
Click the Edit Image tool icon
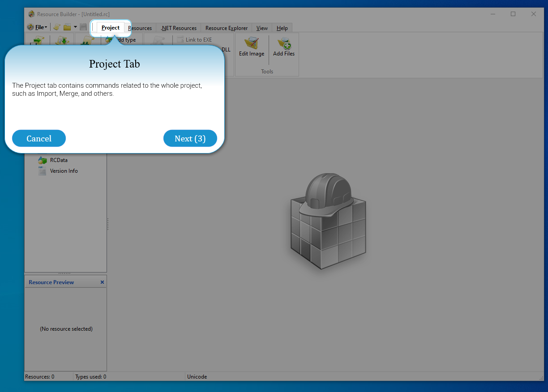[x=251, y=44]
